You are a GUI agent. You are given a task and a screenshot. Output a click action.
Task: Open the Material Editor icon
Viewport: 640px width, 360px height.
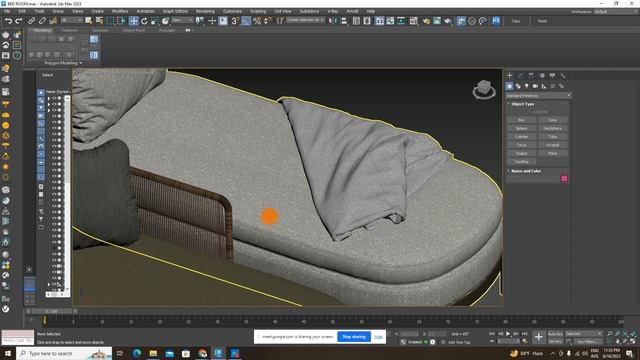click(x=413, y=21)
